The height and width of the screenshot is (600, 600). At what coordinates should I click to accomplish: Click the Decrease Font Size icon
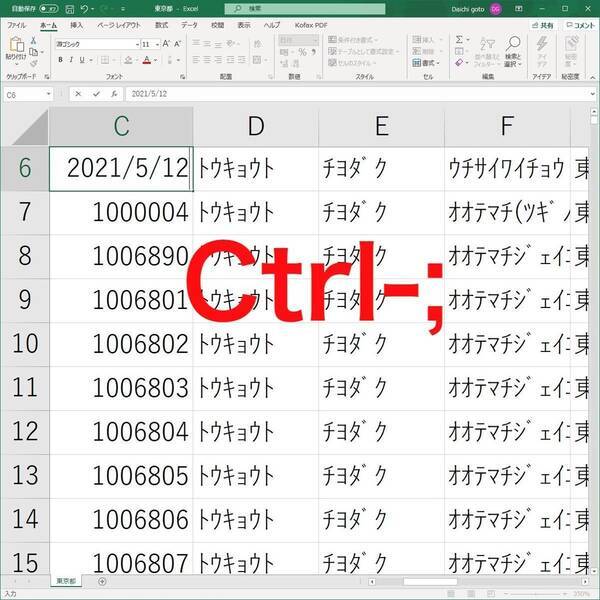177,44
